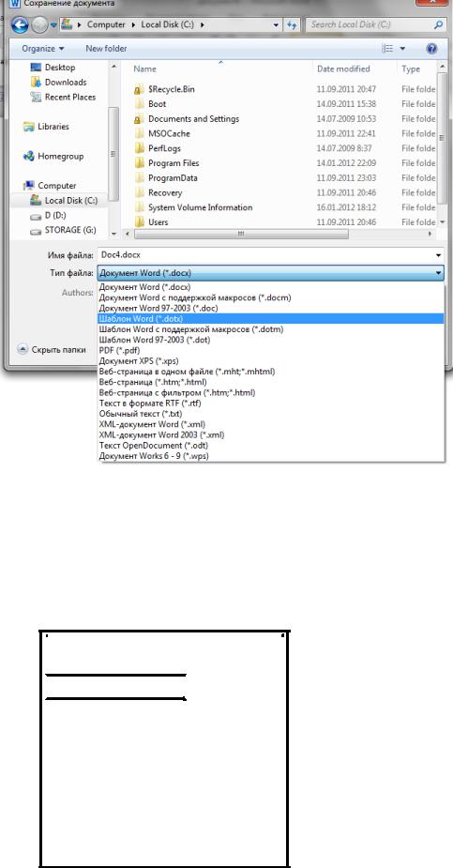Create a New folder
Image resolution: width=453 pixels, height=868 pixels.
tap(106, 49)
